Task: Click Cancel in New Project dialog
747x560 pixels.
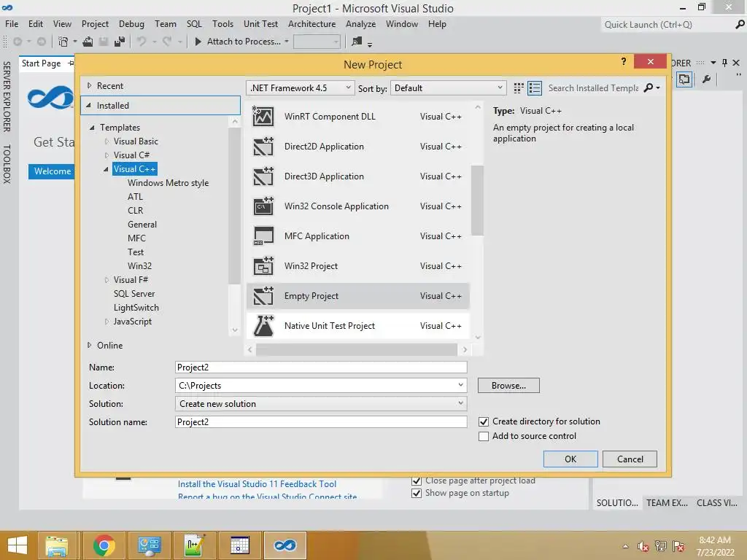Action: tap(630, 459)
